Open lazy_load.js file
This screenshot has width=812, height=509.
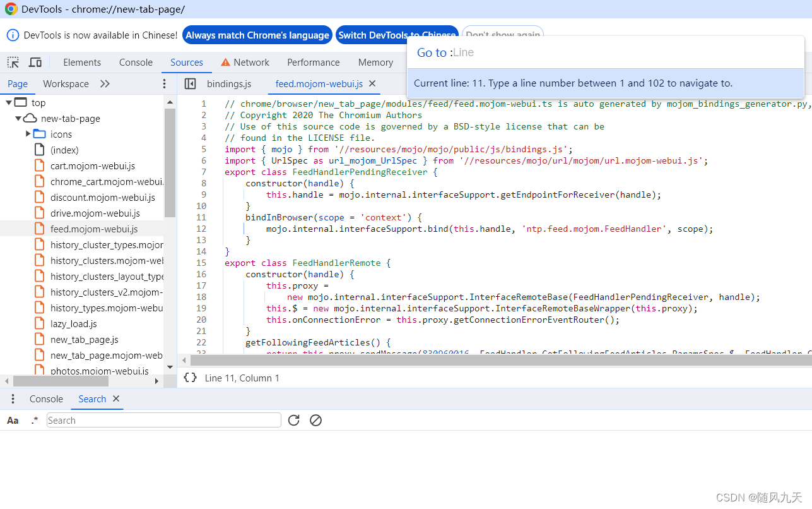(74, 323)
